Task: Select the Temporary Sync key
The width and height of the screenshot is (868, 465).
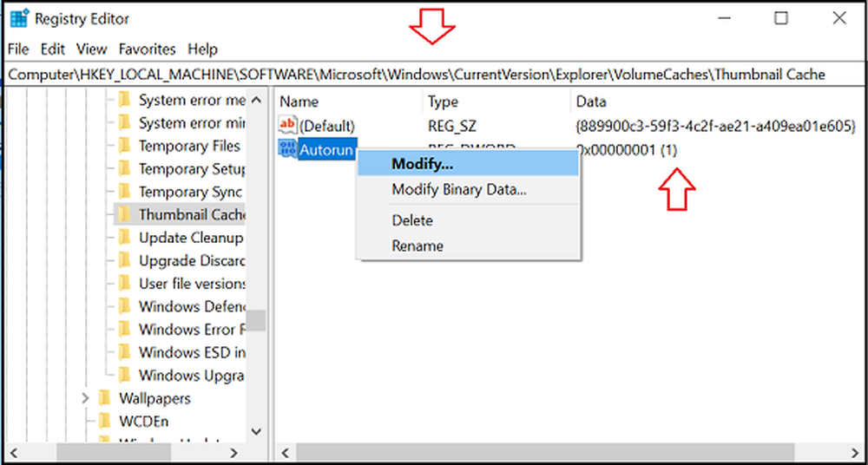Action: pos(190,192)
